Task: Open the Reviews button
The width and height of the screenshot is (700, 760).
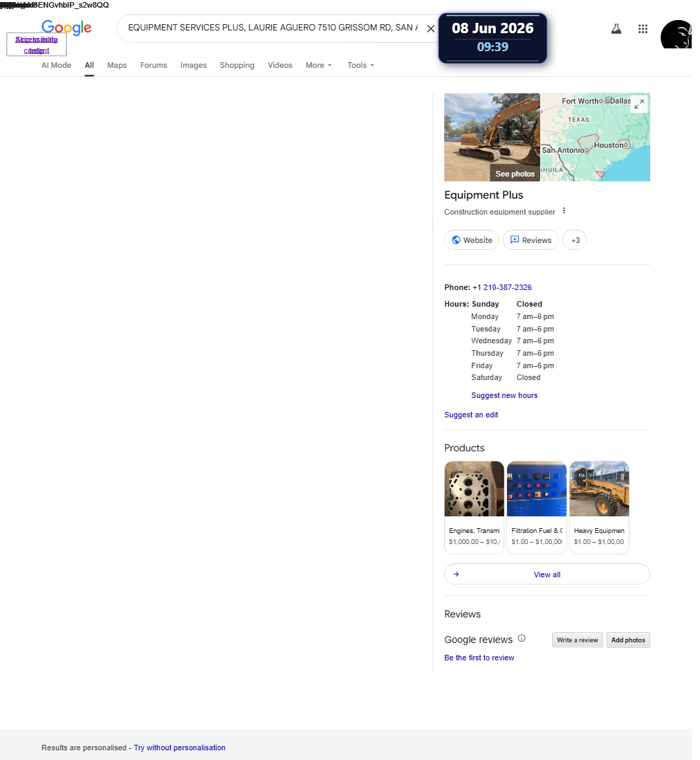Action: click(x=531, y=240)
